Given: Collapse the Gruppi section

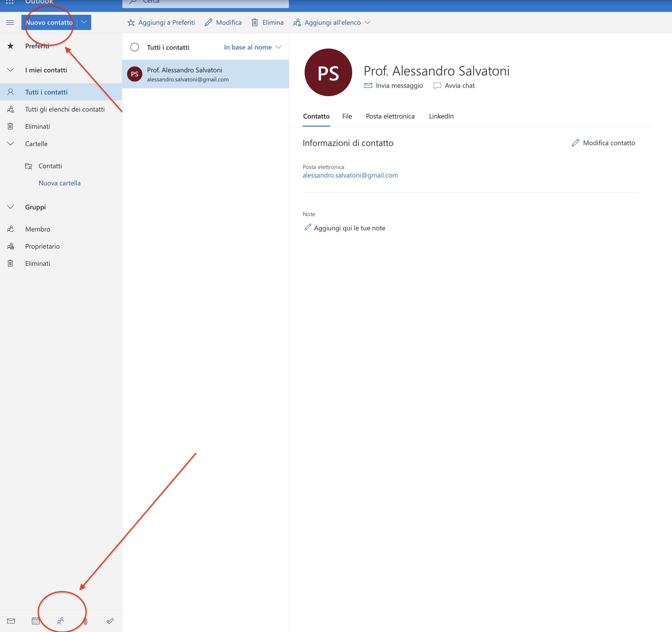Looking at the screenshot, I should [x=10, y=207].
